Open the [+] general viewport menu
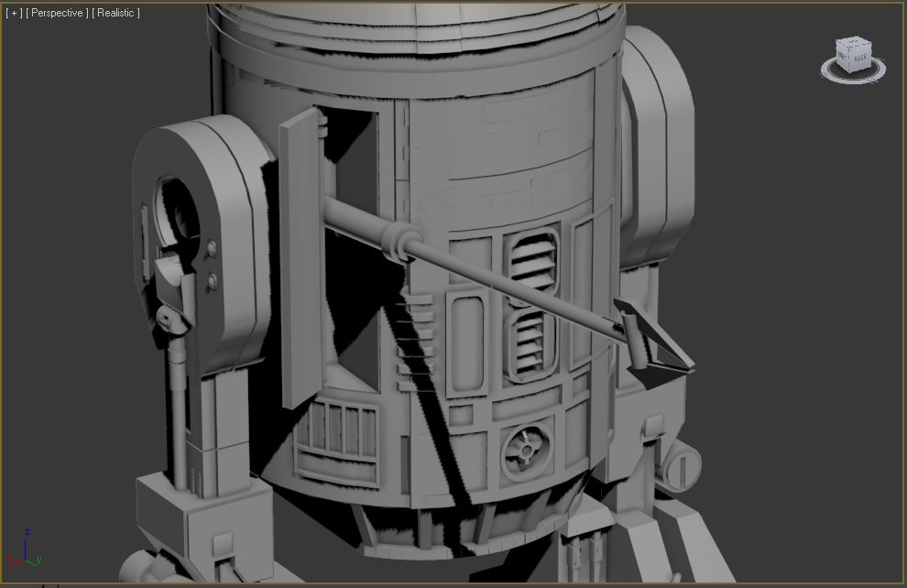Screen dimensions: 907x588 coord(13,13)
